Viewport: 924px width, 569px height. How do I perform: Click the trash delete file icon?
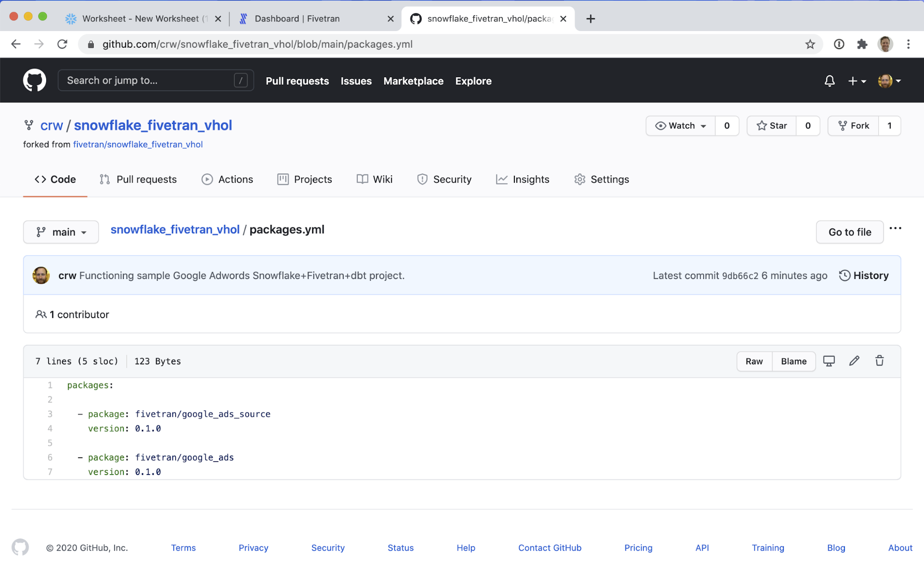(x=879, y=361)
